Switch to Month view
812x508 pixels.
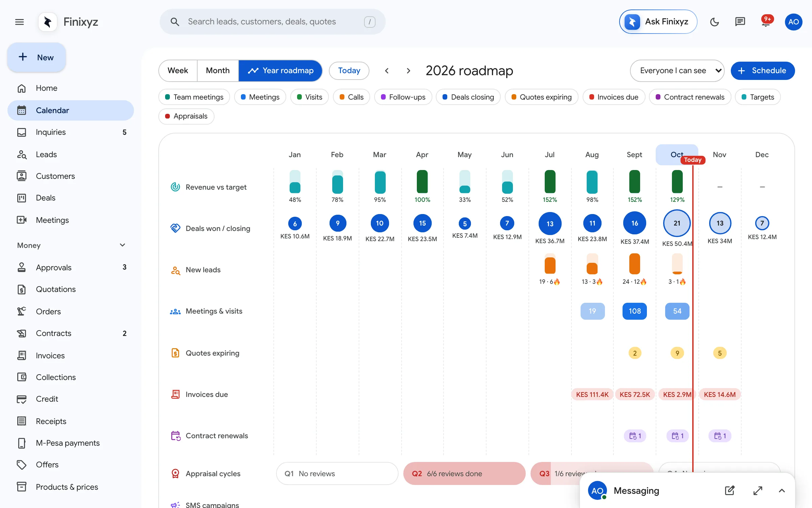[x=218, y=71]
